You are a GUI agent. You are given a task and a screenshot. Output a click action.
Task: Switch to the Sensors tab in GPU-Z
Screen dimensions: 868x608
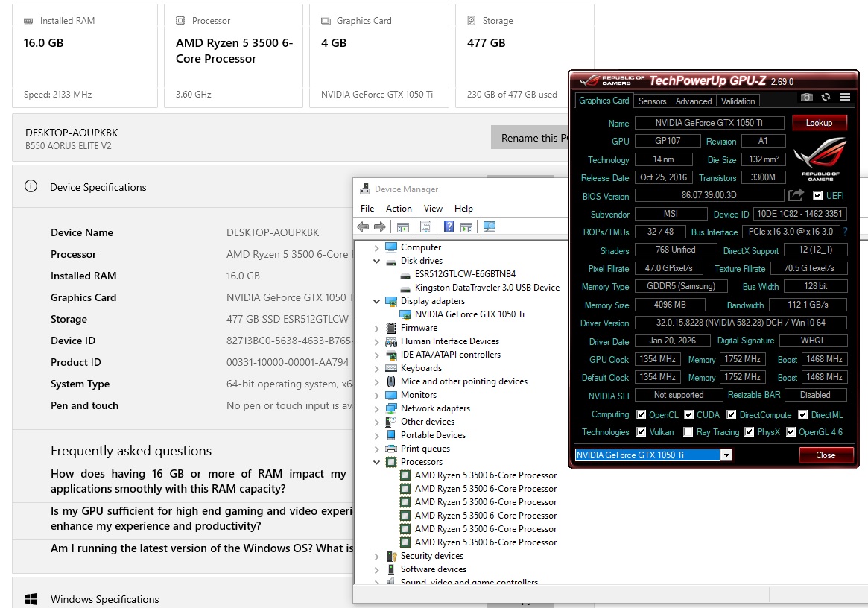click(x=652, y=101)
